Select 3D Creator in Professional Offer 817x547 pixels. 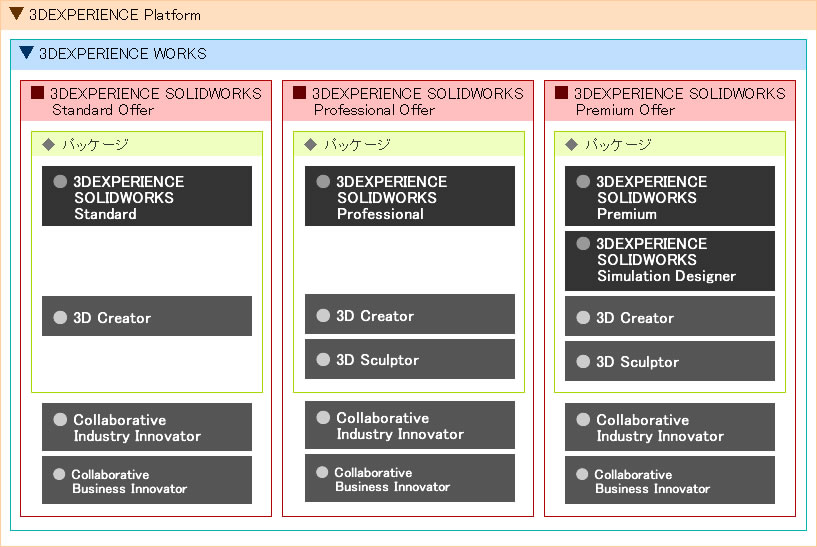pyautogui.click(x=410, y=314)
